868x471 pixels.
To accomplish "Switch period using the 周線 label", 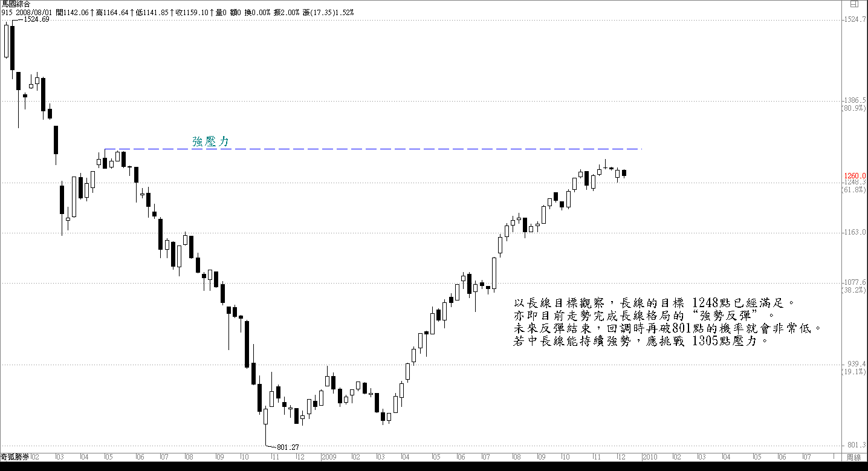I will [x=853, y=457].
